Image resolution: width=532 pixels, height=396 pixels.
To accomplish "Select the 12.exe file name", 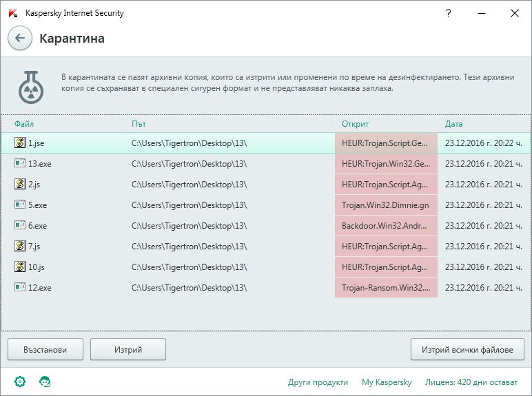I will (40, 288).
